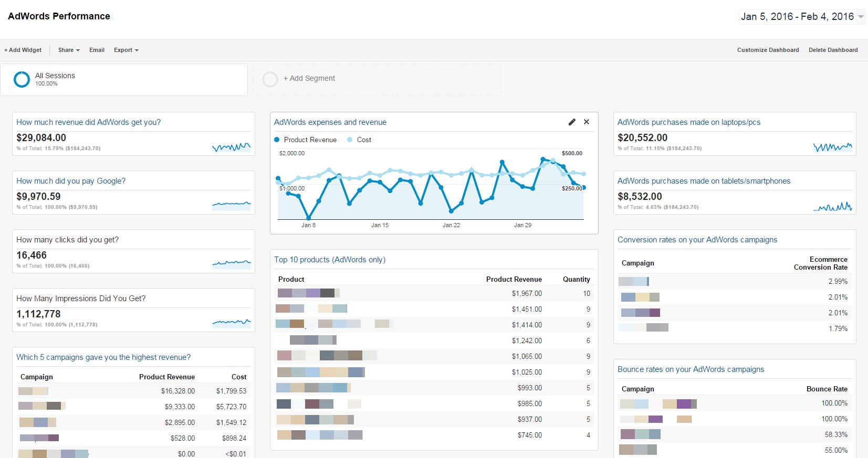Click the 1,112,778 impressions value
The height and width of the screenshot is (458, 868).
pos(38,314)
